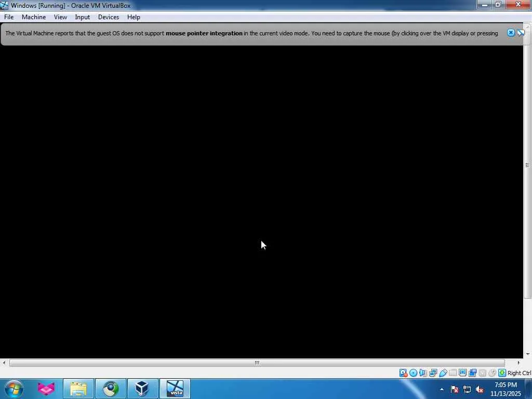The height and width of the screenshot is (399, 532).
Task: Open the View menu
Action: point(60,17)
